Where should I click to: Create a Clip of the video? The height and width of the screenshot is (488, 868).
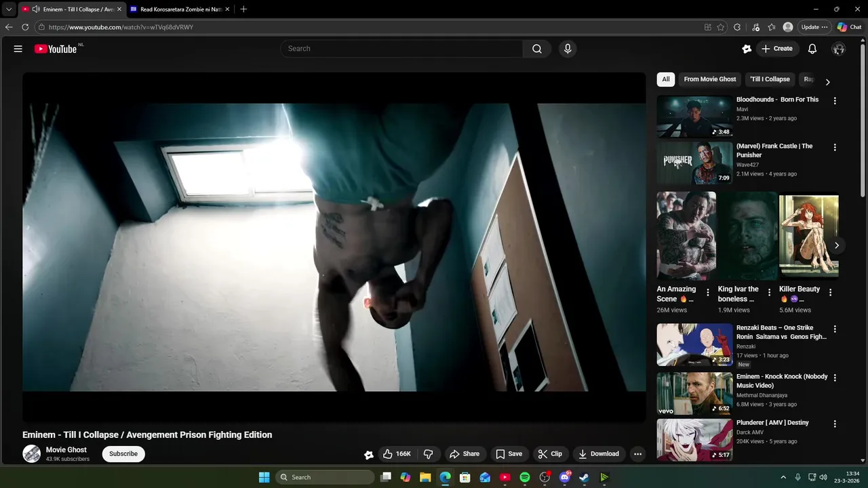click(x=550, y=454)
